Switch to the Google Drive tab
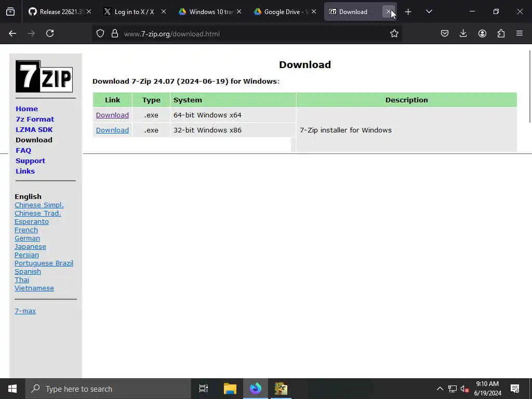The height and width of the screenshot is (399, 532). point(285,12)
